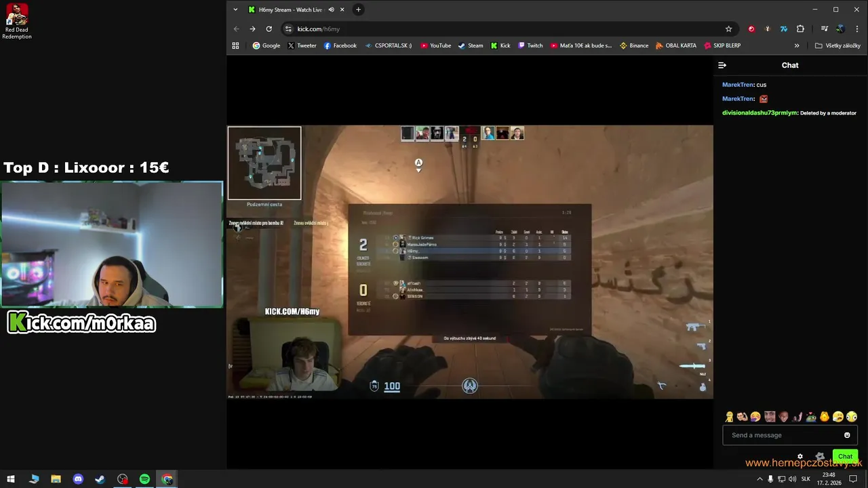The image size is (868, 488).
Task: Reload the kick.com page
Action: [x=269, y=29]
